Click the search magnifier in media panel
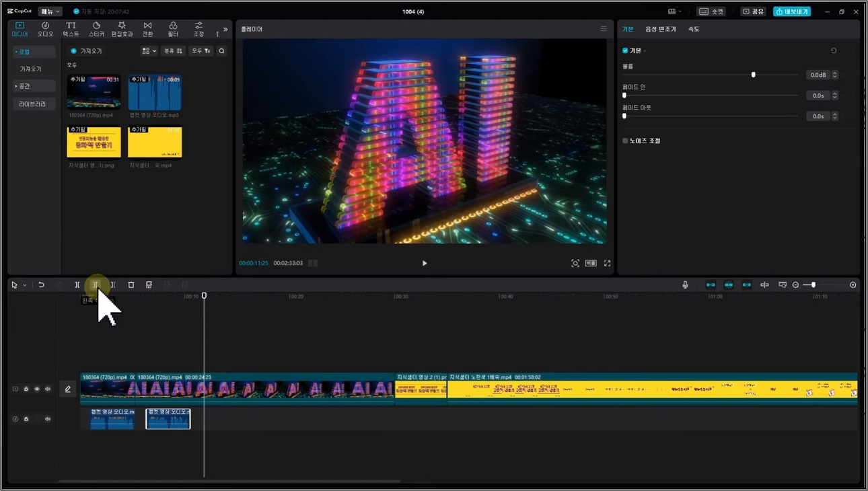The width and height of the screenshot is (868, 491). (221, 51)
